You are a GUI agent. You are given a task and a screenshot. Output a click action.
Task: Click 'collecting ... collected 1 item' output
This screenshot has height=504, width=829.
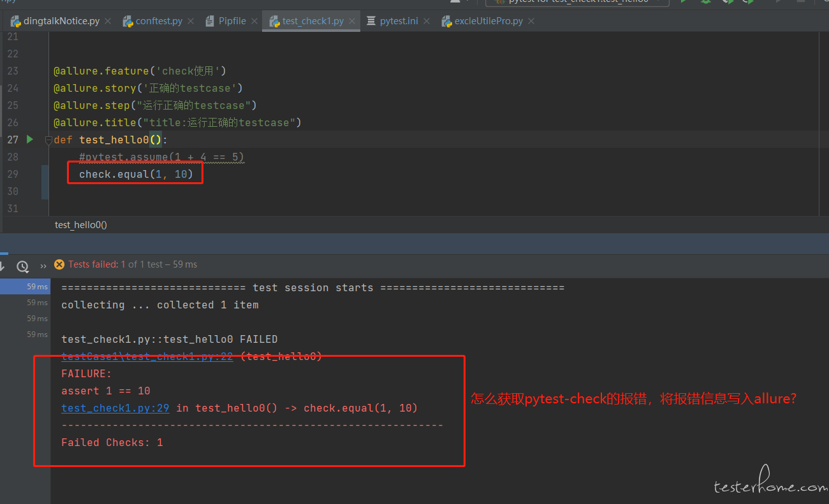coord(160,305)
